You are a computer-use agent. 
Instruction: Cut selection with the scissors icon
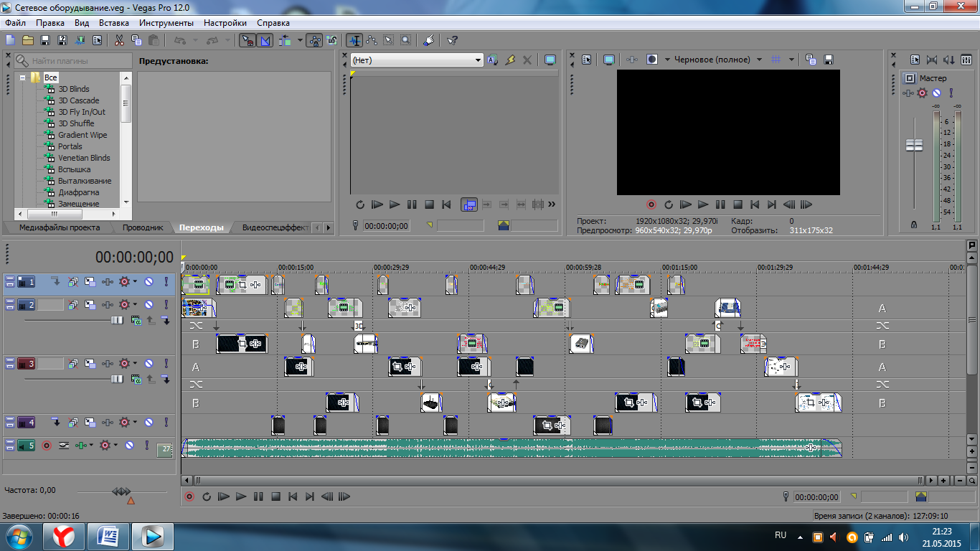pos(119,40)
